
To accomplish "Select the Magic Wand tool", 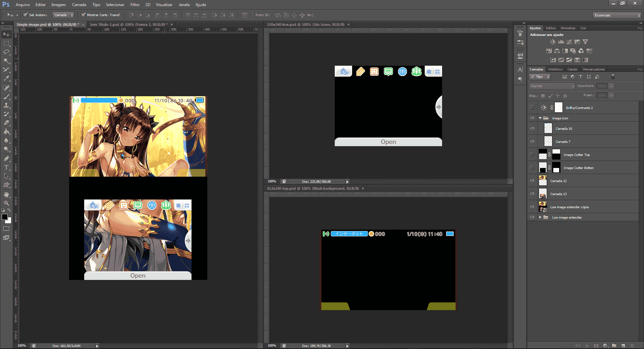I will click(x=6, y=61).
